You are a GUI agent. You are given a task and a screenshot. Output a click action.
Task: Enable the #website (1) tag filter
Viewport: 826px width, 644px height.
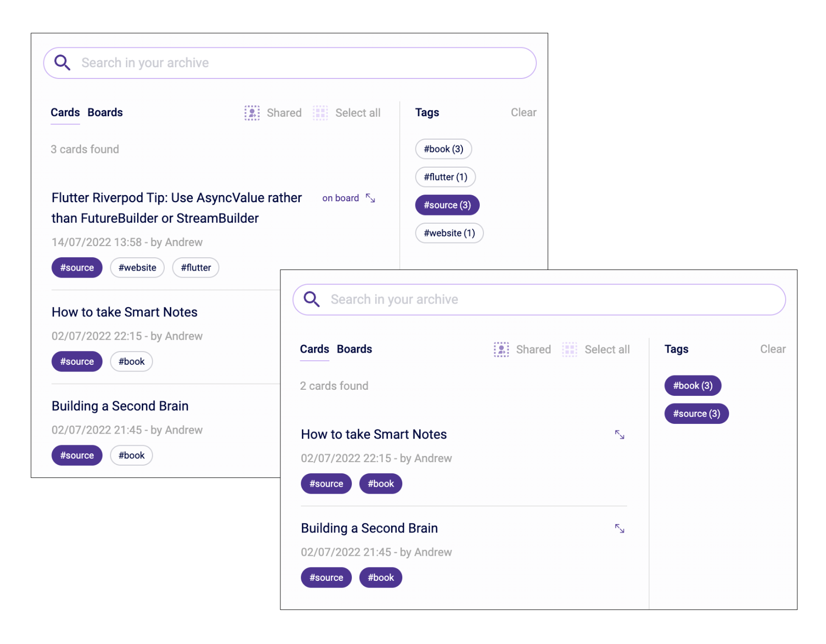click(449, 233)
